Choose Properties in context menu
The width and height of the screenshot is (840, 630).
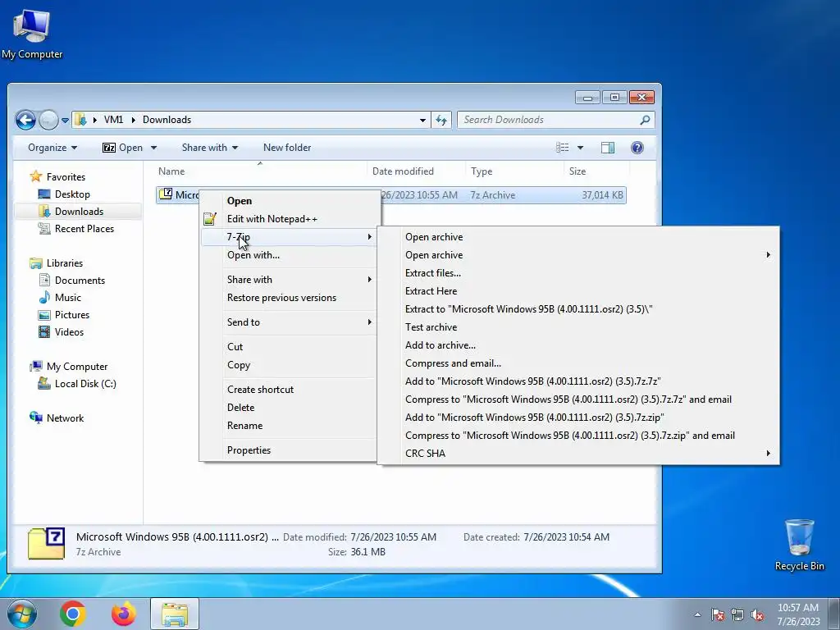coord(289,450)
